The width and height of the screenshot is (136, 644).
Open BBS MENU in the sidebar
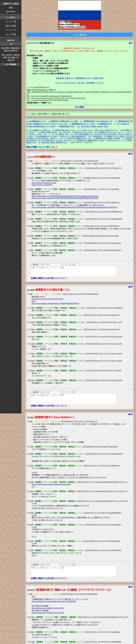tap(11, 11)
